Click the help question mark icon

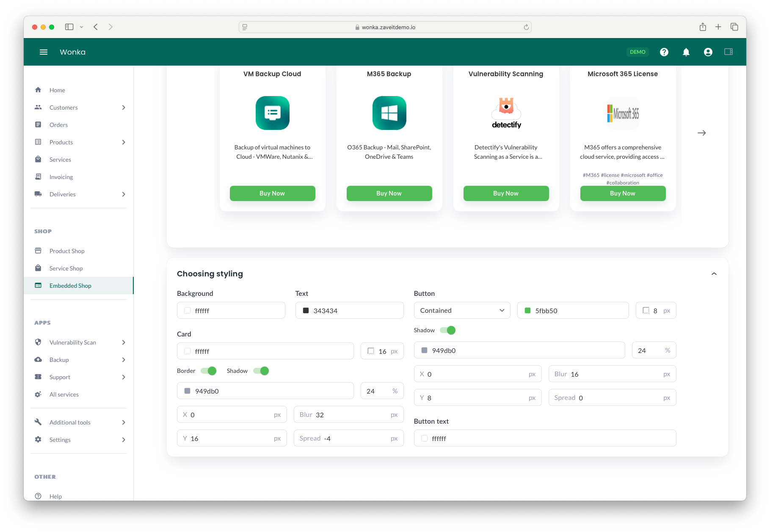[664, 52]
